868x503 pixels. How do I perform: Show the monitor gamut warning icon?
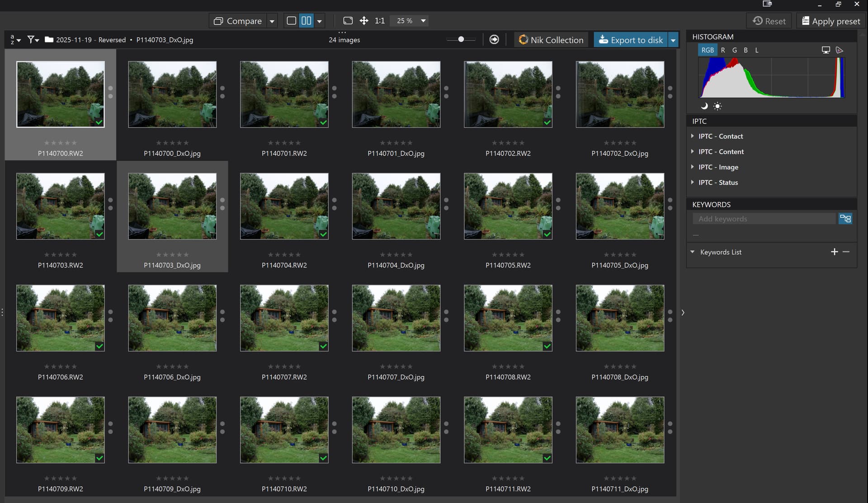point(826,50)
